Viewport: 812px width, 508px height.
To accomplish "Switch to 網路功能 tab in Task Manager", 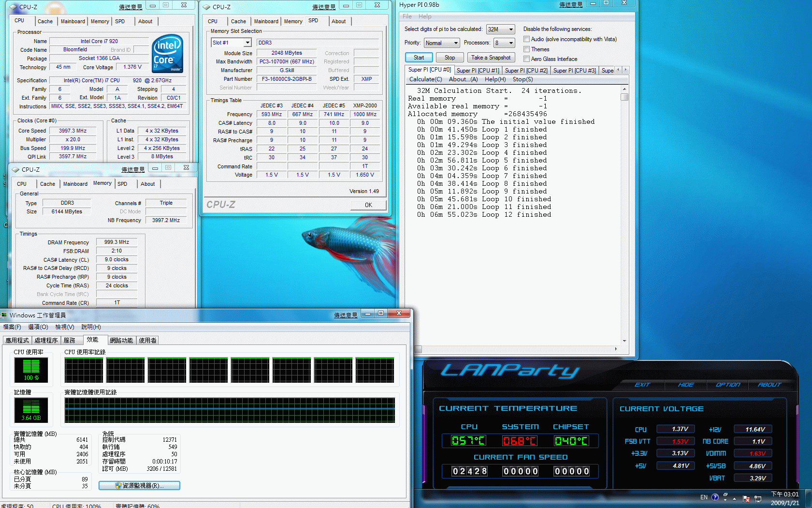I will click(x=121, y=341).
